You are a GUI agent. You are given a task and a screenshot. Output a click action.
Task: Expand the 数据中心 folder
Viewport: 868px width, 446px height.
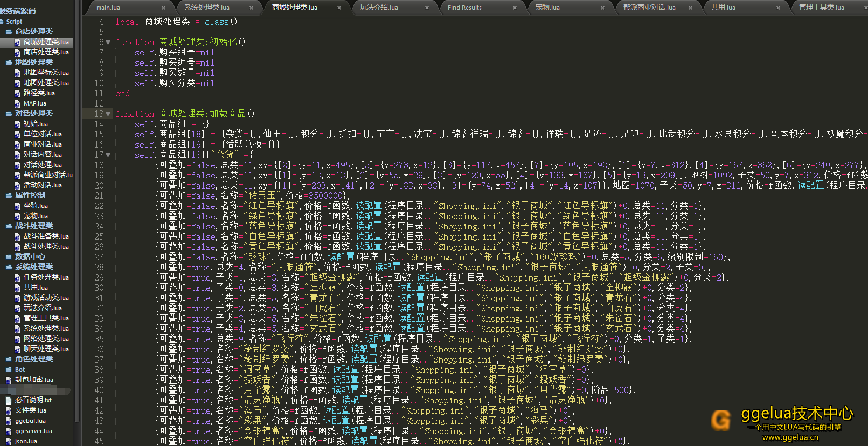pyautogui.click(x=9, y=257)
